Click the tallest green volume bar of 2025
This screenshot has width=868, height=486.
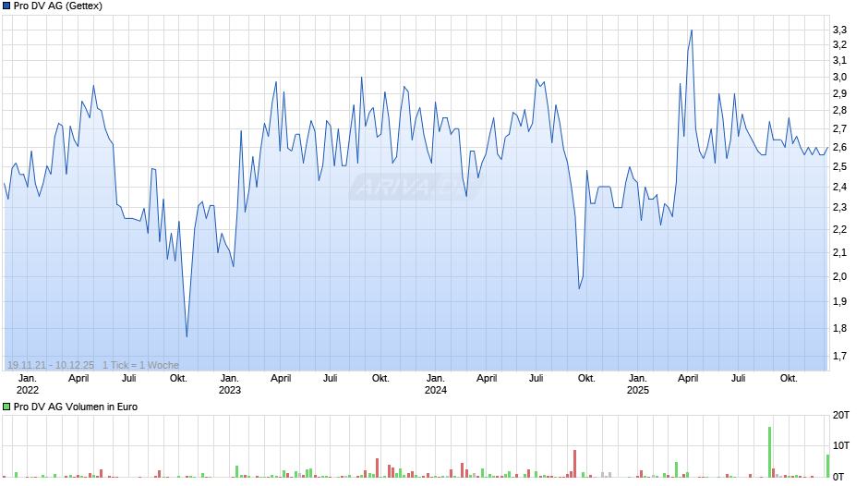tap(769, 452)
